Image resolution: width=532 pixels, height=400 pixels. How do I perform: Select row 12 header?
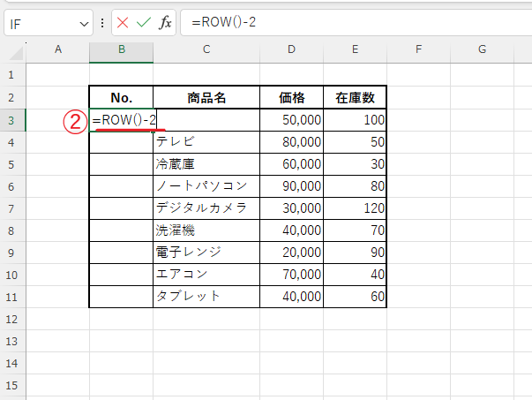[13, 319]
